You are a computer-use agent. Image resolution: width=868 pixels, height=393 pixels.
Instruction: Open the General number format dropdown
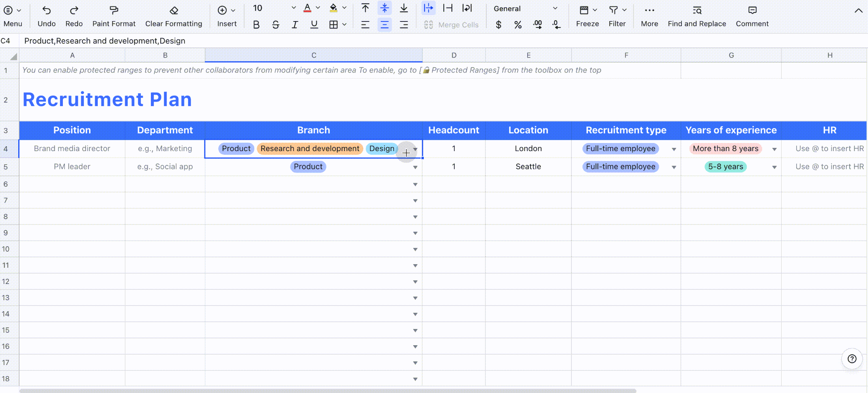[555, 8]
